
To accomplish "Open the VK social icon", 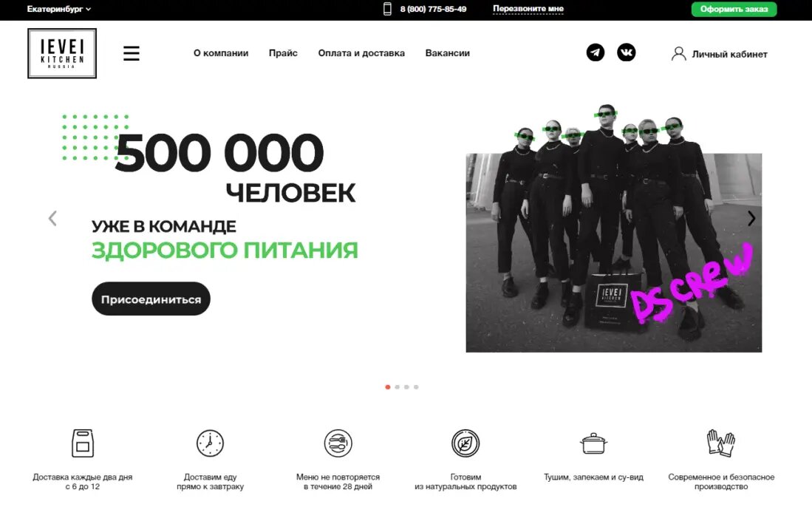I will point(626,53).
